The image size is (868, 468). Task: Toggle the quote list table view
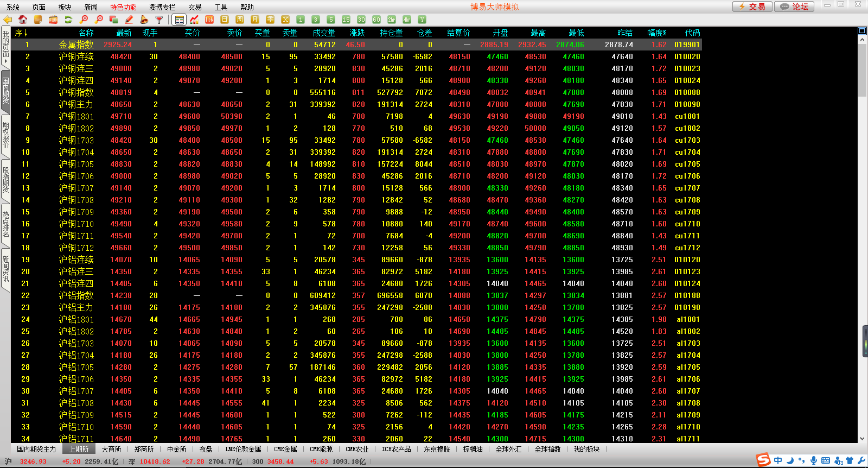tap(179, 20)
